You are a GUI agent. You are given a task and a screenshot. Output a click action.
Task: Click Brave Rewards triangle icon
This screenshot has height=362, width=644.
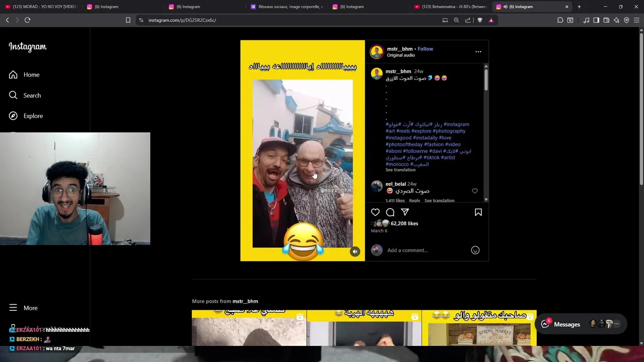tap(491, 20)
